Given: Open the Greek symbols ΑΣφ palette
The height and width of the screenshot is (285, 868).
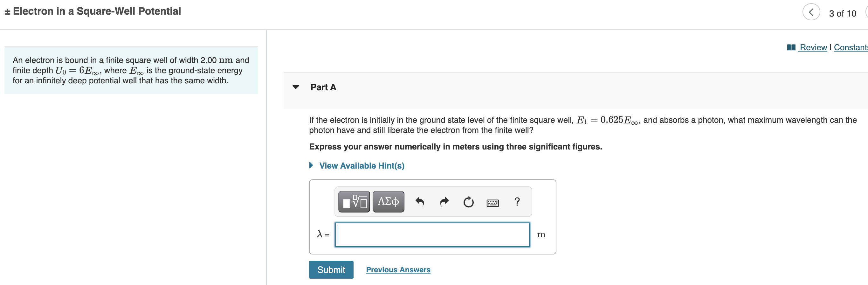Looking at the screenshot, I should [x=388, y=201].
